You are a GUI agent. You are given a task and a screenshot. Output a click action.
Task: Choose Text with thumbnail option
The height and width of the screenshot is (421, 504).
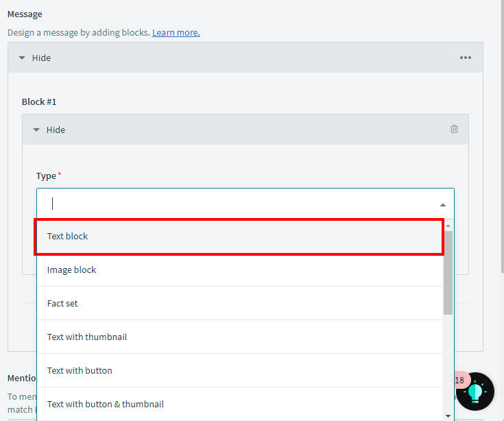(x=239, y=337)
